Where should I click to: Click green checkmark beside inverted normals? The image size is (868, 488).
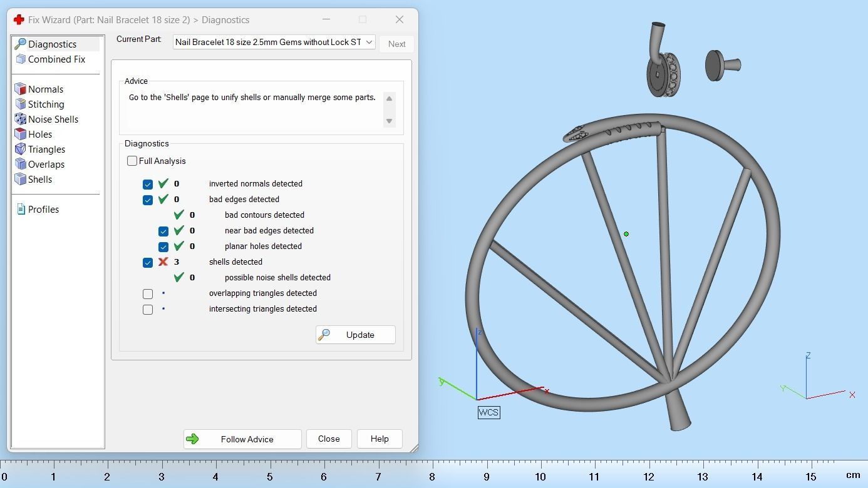pos(163,183)
